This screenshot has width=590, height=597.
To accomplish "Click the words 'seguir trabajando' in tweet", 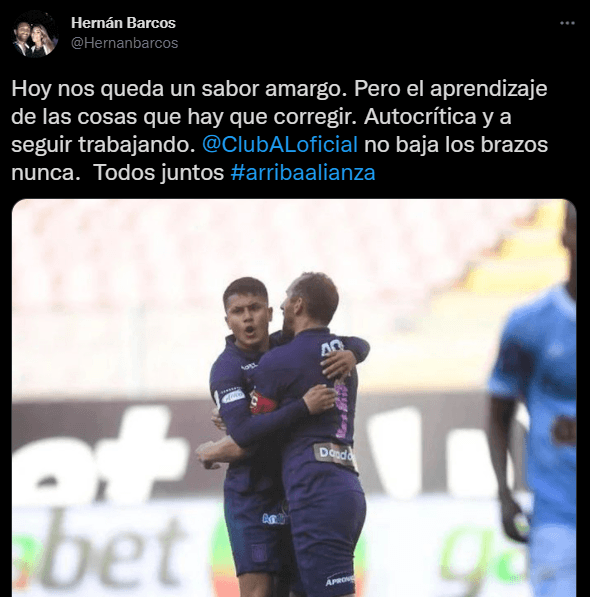I will pyautogui.click(x=103, y=145).
